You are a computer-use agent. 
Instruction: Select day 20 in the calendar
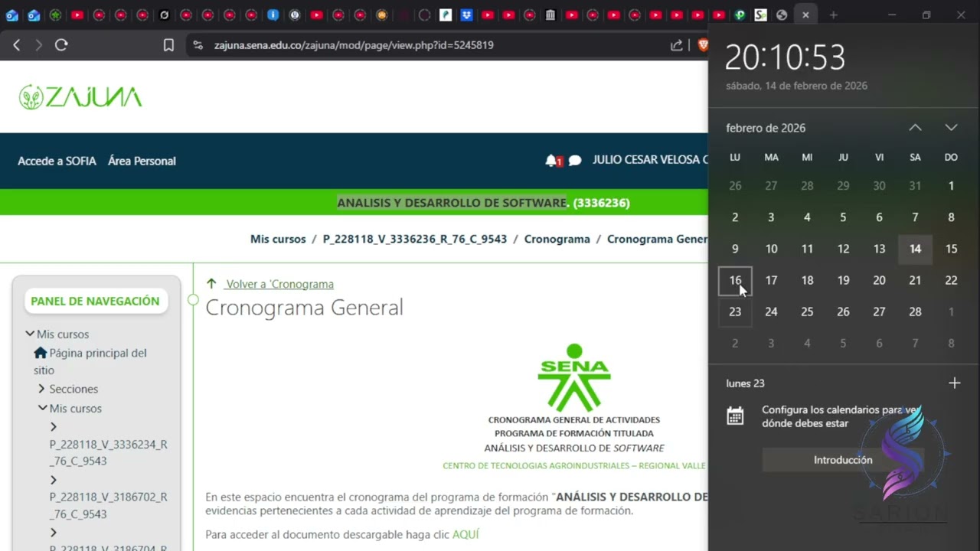[879, 280]
